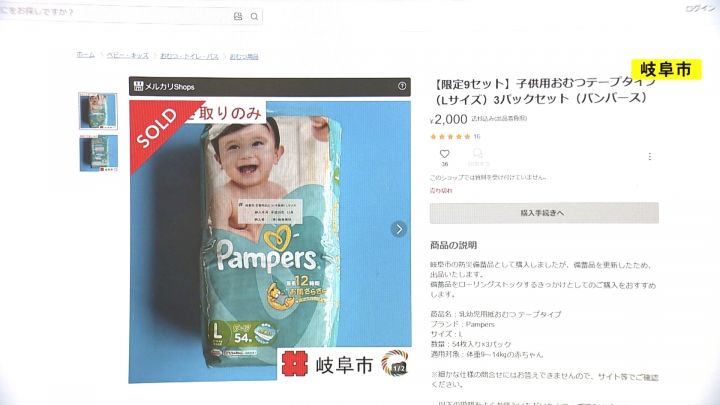The width and height of the screenshot is (720, 405).
Task: Open ホーム breadcrumb link
Action: (x=85, y=55)
